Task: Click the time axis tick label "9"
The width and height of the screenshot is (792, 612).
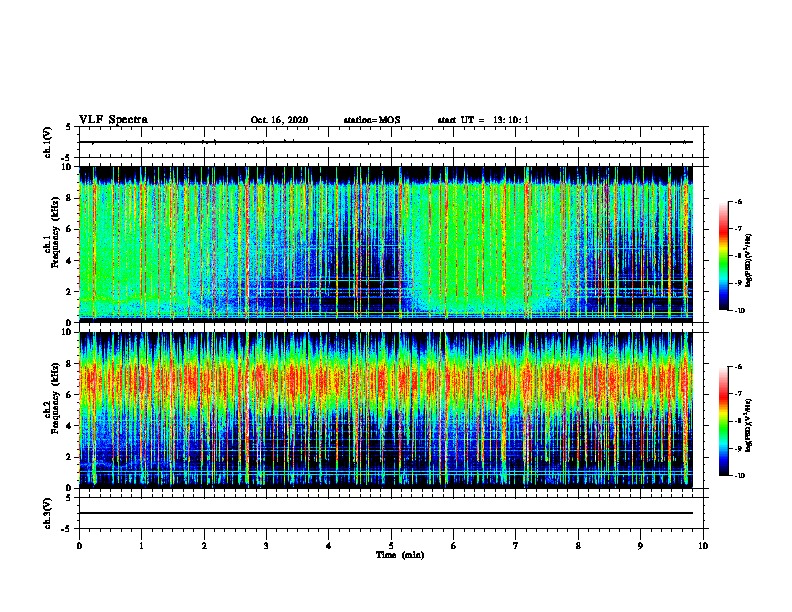Action: (x=640, y=546)
